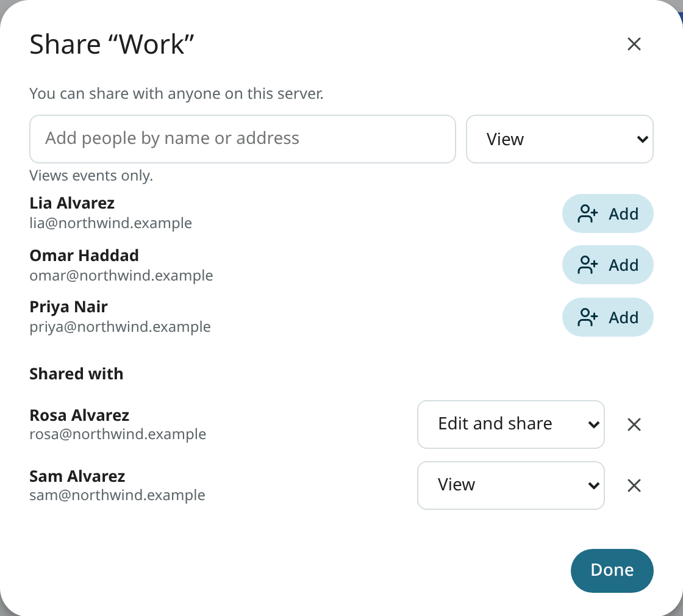Click the Sam Alvarez name

coord(77,476)
